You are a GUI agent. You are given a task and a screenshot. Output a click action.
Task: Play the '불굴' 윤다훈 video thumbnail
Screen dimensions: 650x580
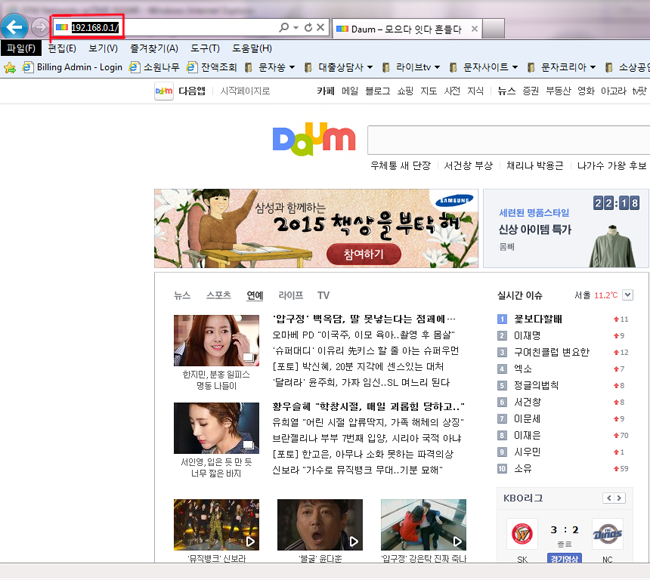point(320,525)
